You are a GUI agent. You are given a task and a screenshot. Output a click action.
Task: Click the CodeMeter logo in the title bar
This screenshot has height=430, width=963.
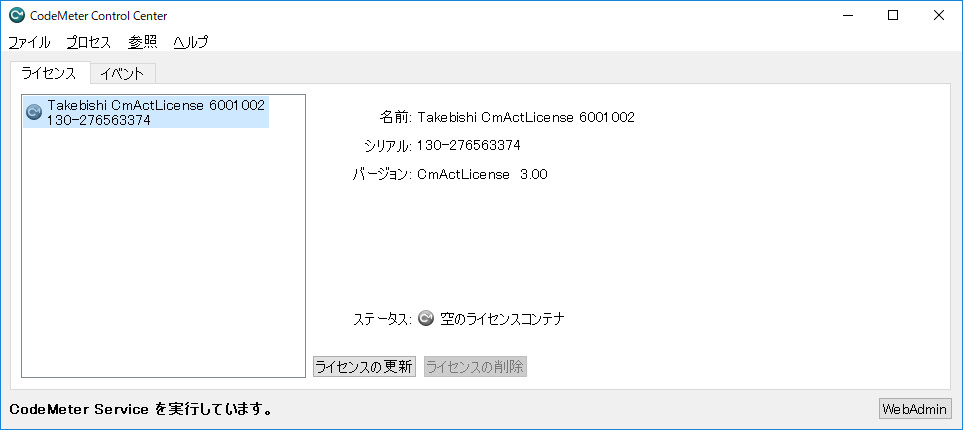(x=16, y=15)
